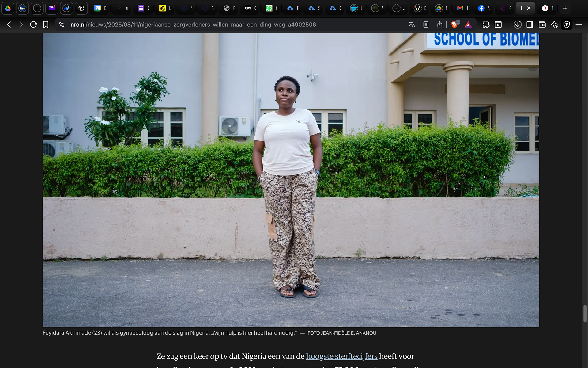Click the URL address field
The image size is (588, 368).
193,25
